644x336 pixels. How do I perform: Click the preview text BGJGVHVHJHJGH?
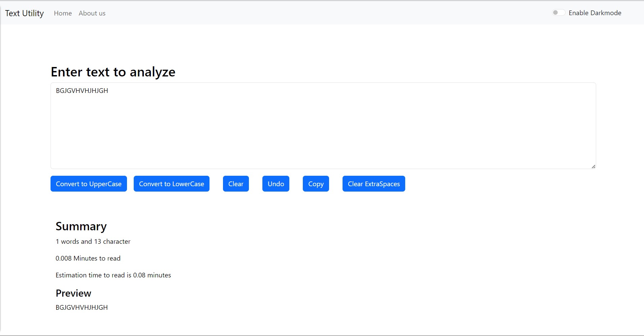[x=82, y=307]
